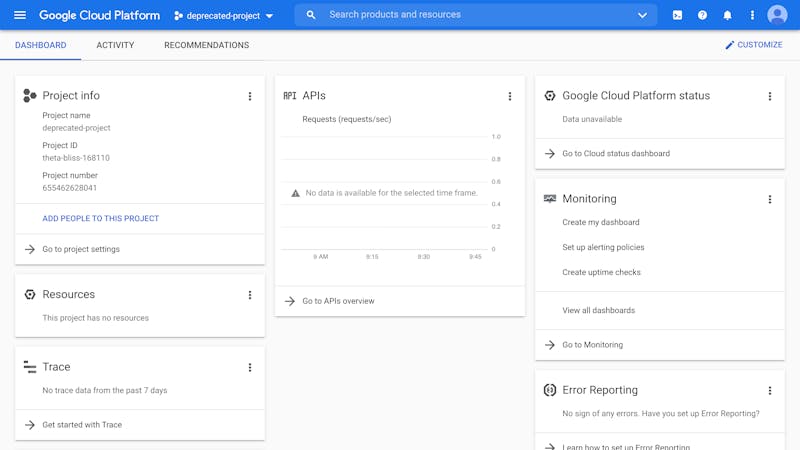Click Set up alerting policies
800x450 pixels.
click(x=603, y=247)
